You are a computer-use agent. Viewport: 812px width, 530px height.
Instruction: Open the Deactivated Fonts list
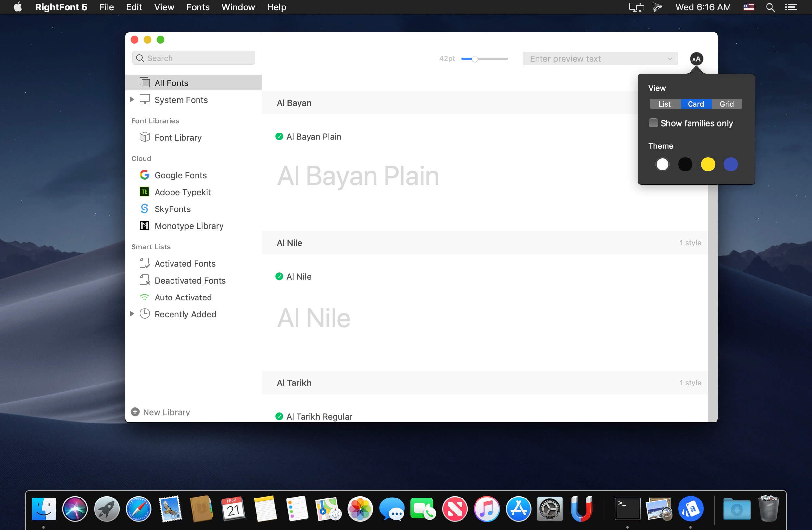tap(190, 280)
